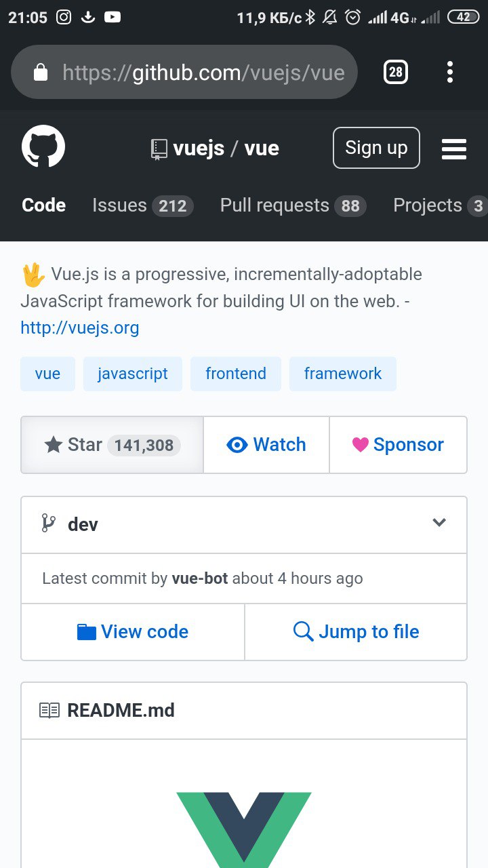Tap the README.md book icon
Viewport: 488px width, 868px height.
tap(49, 711)
